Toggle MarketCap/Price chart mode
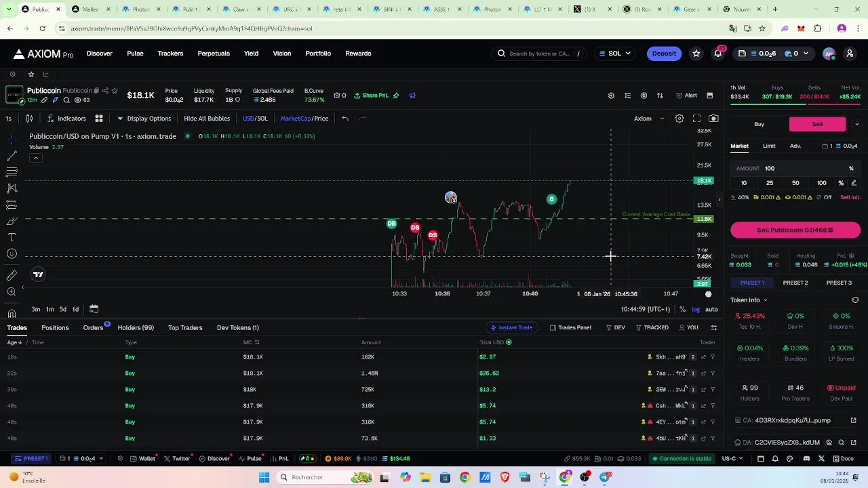 pos(304,119)
